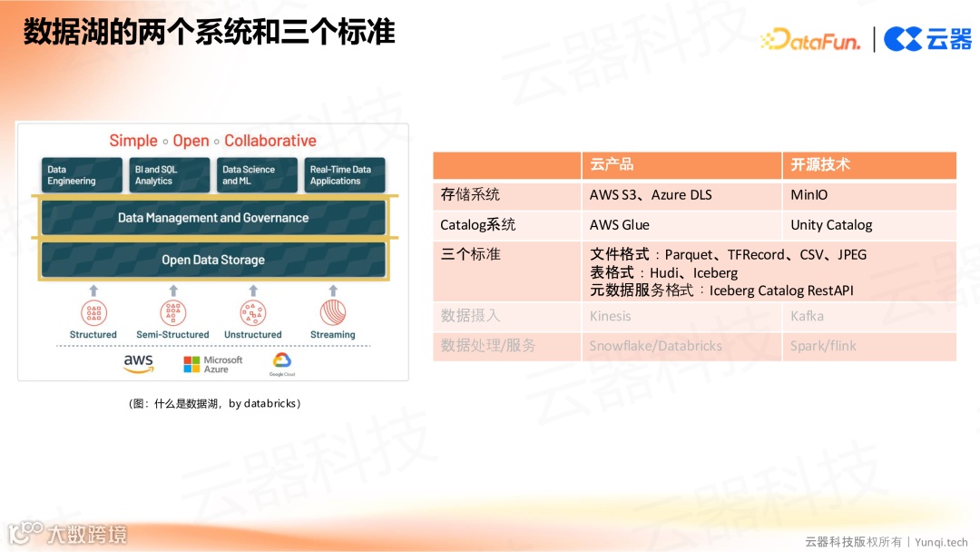Select the Data Engineering box
Image resolution: width=980 pixels, height=552 pixels.
click(82, 175)
